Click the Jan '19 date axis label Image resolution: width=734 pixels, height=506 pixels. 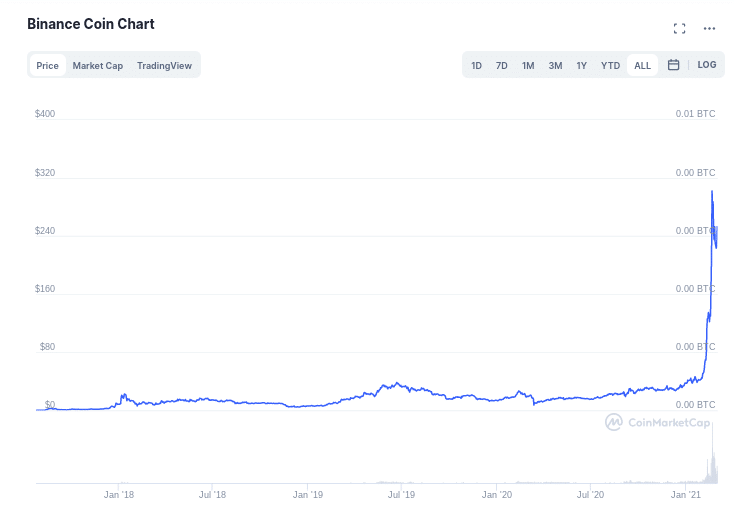pyautogui.click(x=308, y=495)
